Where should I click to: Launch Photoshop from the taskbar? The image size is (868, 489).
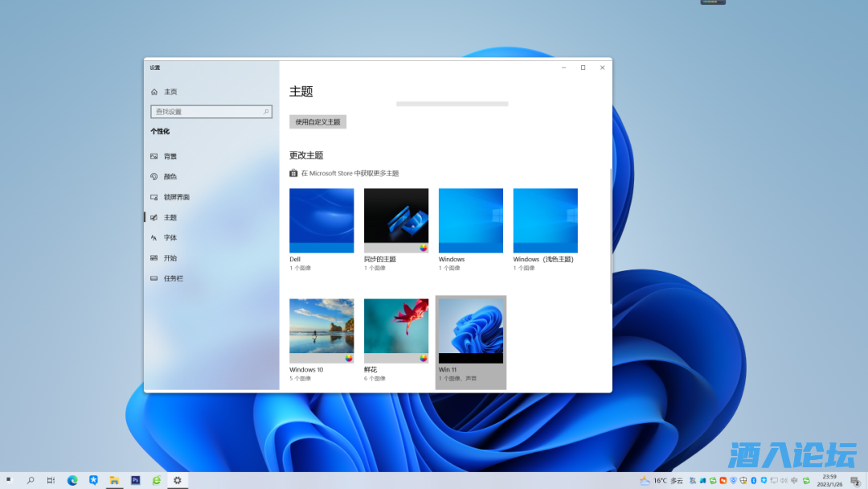(135, 480)
